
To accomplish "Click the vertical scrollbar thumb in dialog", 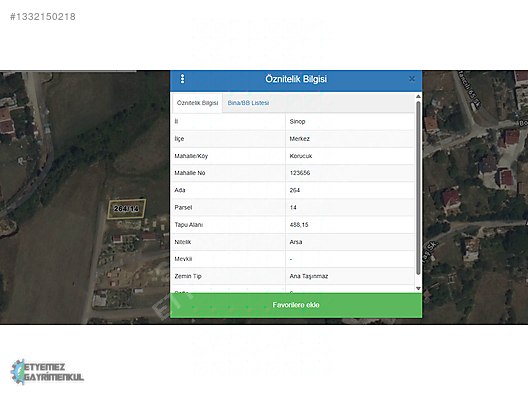I will pos(418,188).
